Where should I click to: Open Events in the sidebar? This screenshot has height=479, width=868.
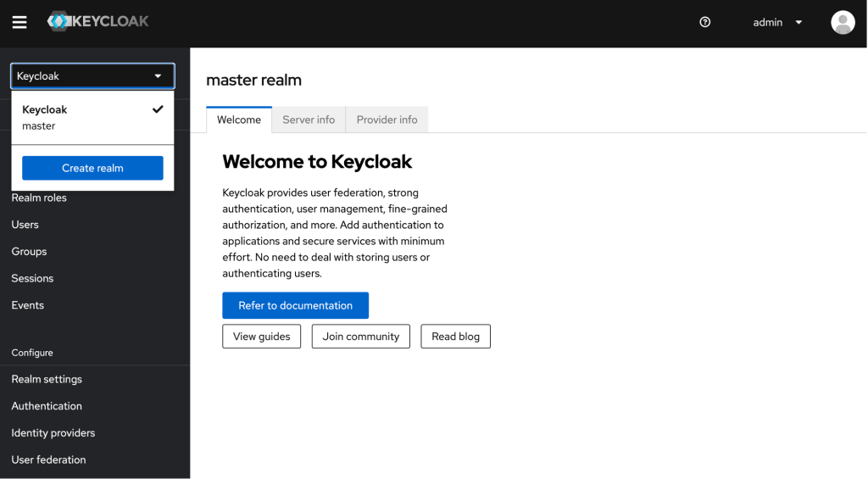(27, 305)
